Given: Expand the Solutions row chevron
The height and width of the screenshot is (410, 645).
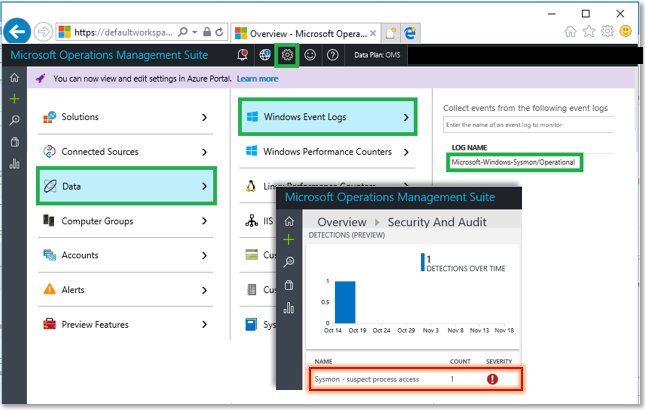Looking at the screenshot, I should tap(204, 118).
